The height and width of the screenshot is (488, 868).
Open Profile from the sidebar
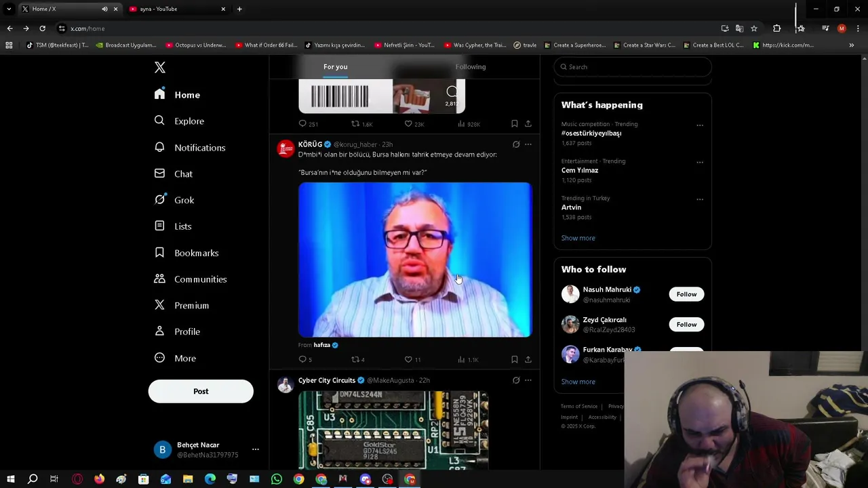click(177, 331)
